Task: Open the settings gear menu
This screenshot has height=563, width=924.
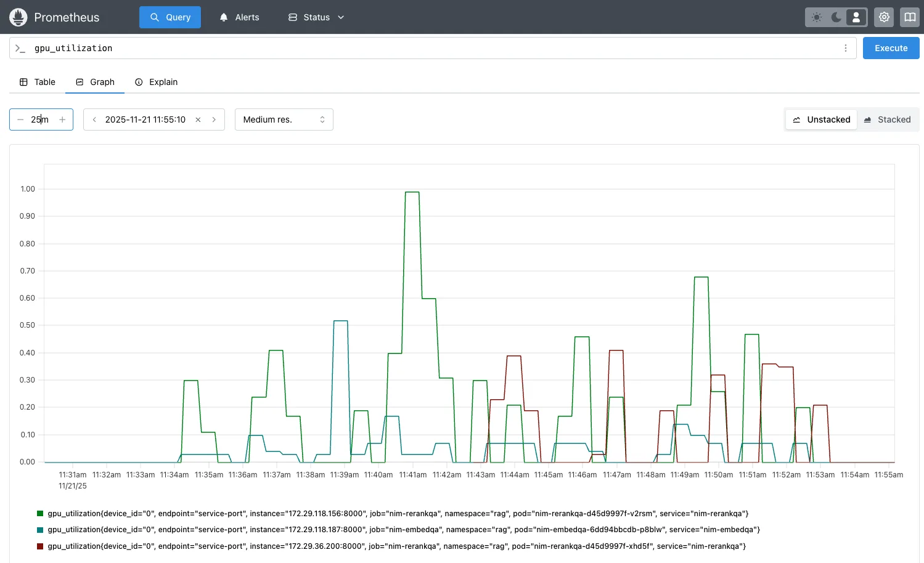Action: coord(884,17)
